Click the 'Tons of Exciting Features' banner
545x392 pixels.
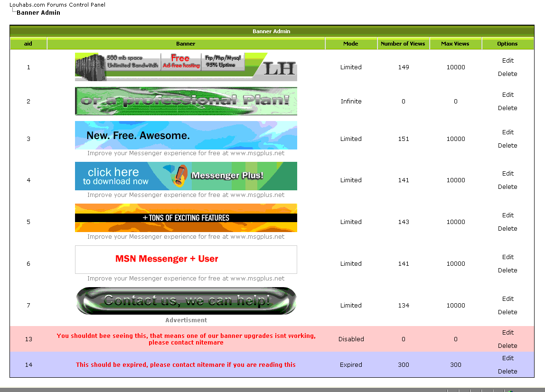point(186,218)
